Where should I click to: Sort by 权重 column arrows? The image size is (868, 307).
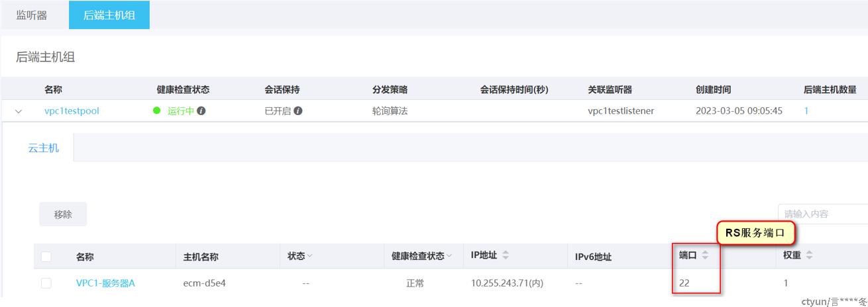[809, 255]
